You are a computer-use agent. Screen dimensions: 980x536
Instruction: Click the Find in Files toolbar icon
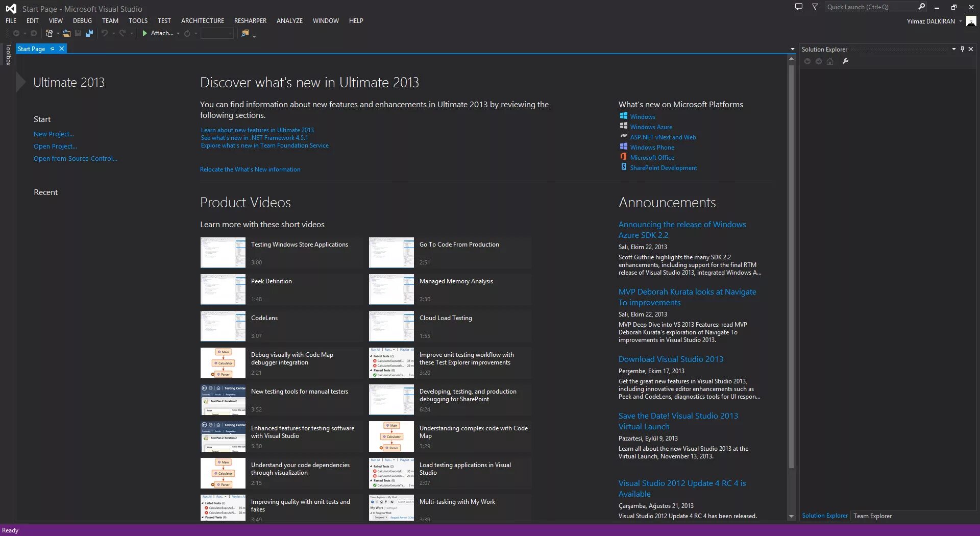tap(245, 33)
